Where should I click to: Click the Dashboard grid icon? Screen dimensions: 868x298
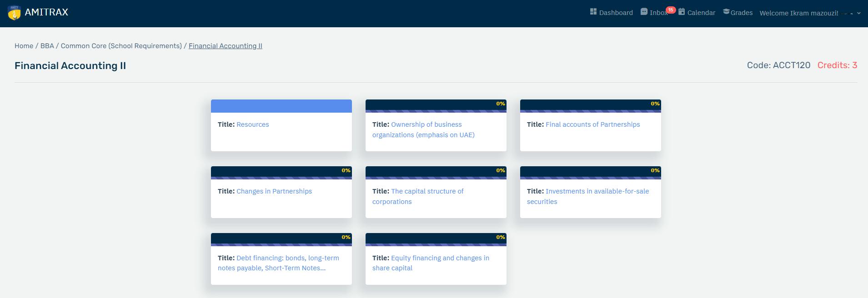tap(593, 12)
